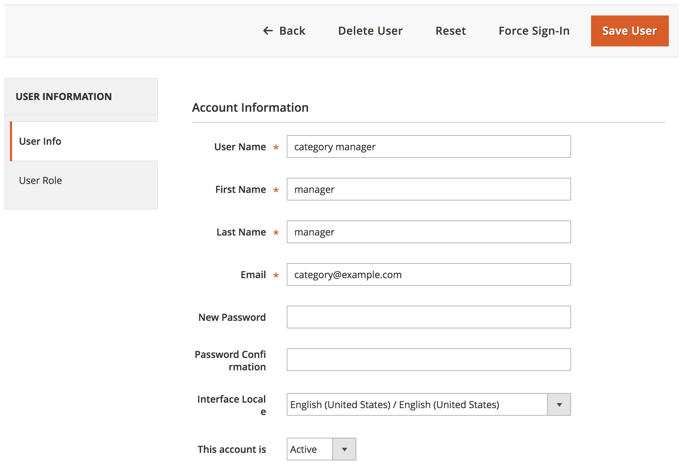Focus the New Password field
This screenshot has width=685, height=469.
pos(428,318)
